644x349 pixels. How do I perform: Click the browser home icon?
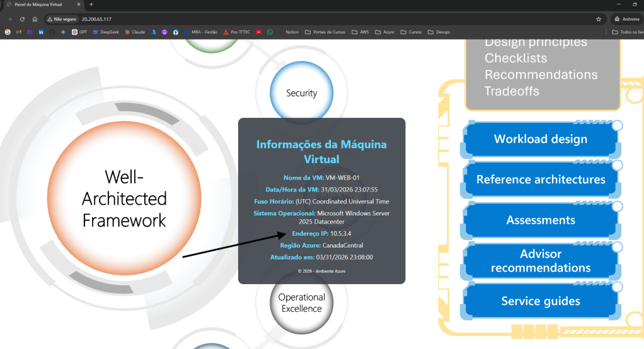[35, 19]
